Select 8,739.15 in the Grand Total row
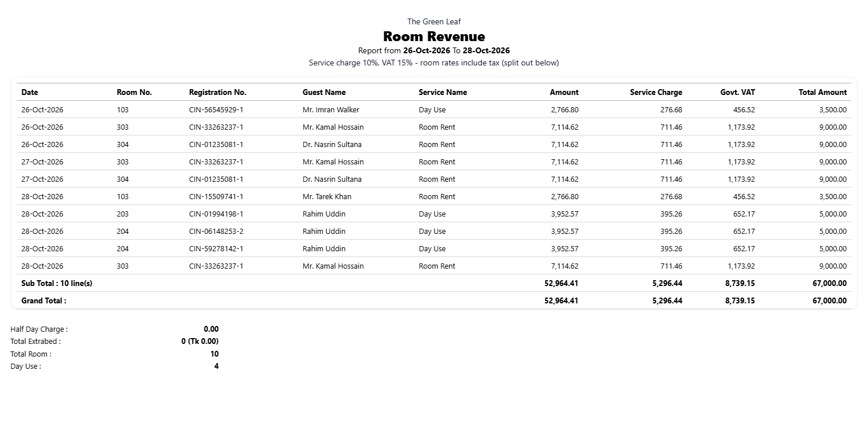The image size is (868, 440). [740, 300]
